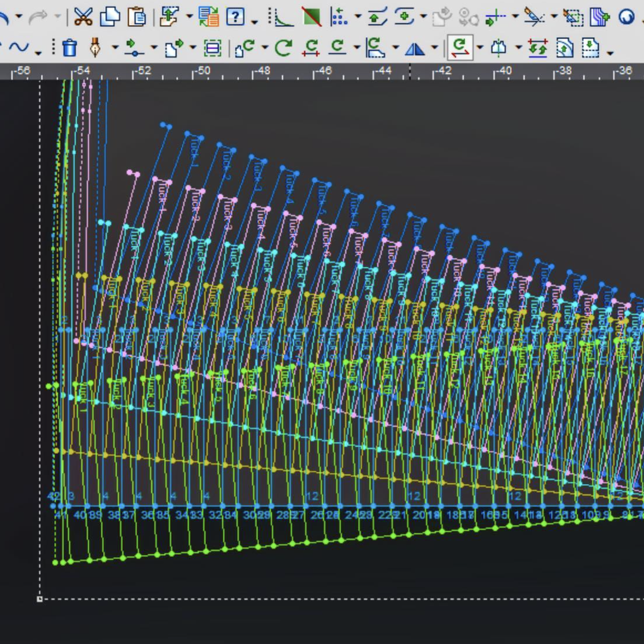
Task: Click the blue mirror triangles icon
Action: click(x=415, y=49)
